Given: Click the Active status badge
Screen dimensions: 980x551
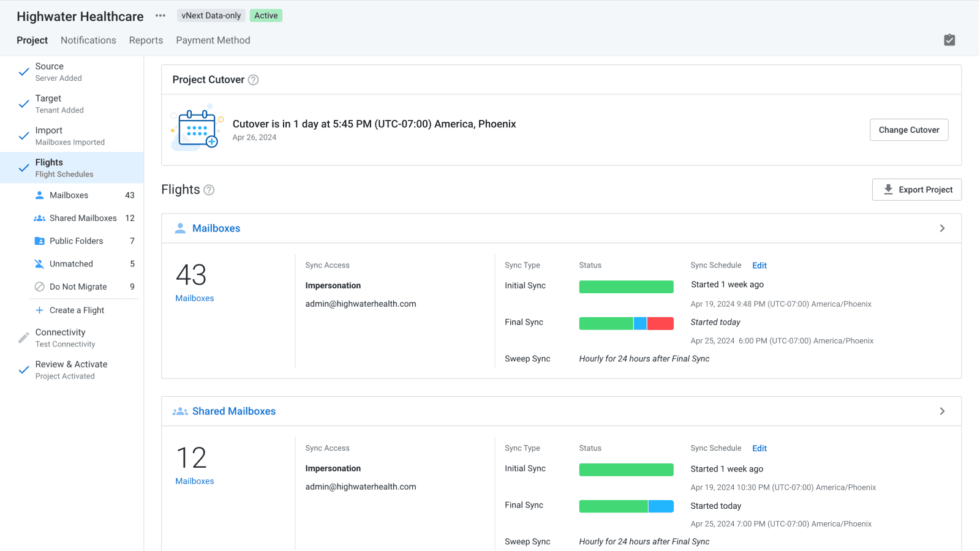Looking at the screenshot, I should [266, 15].
